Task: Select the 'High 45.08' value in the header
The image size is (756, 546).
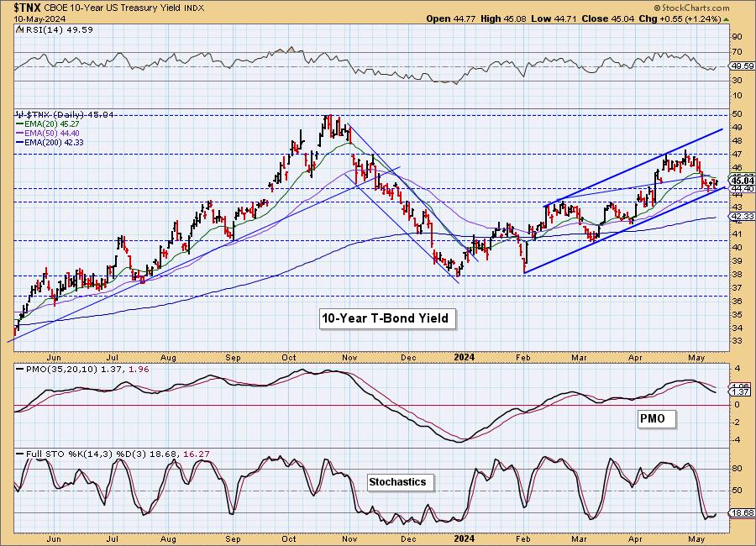Action: [x=503, y=18]
